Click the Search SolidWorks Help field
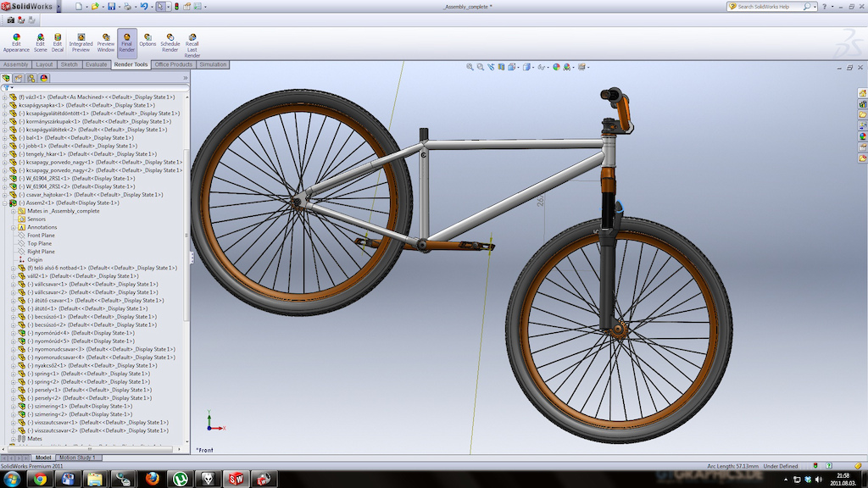Viewport: 868px width, 488px height. click(769, 7)
